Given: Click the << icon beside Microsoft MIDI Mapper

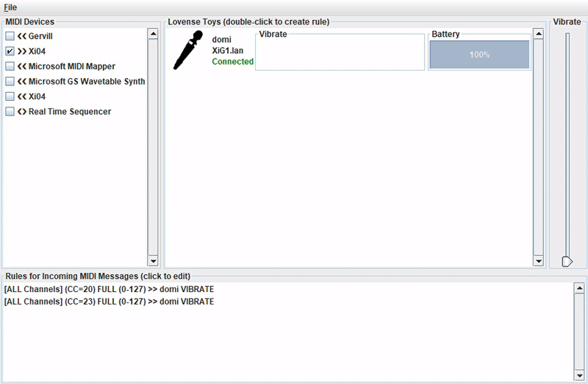Looking at the screenshot, I should coord(22,66).
